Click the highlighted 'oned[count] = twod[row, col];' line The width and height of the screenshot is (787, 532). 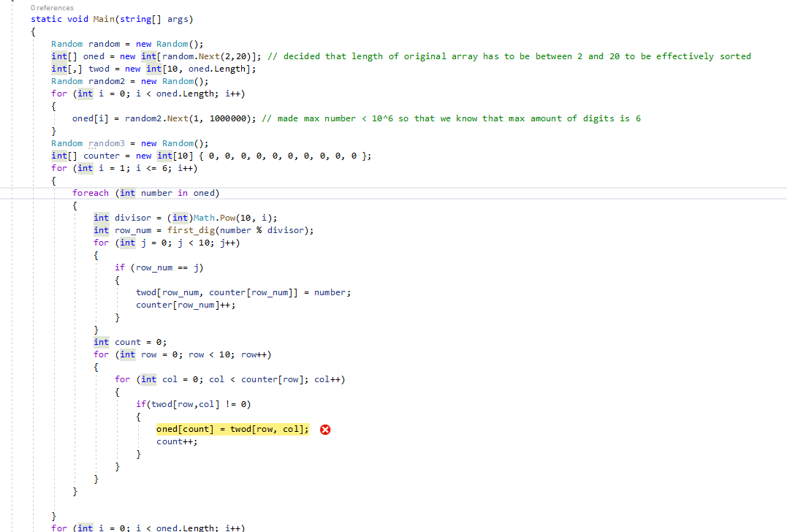tap(232, 429)
